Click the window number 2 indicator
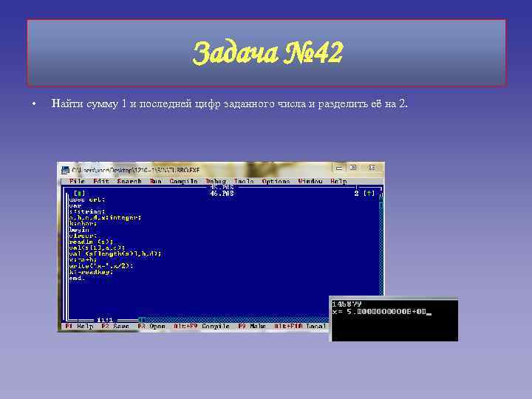532x399 pixels. (357, 194)
